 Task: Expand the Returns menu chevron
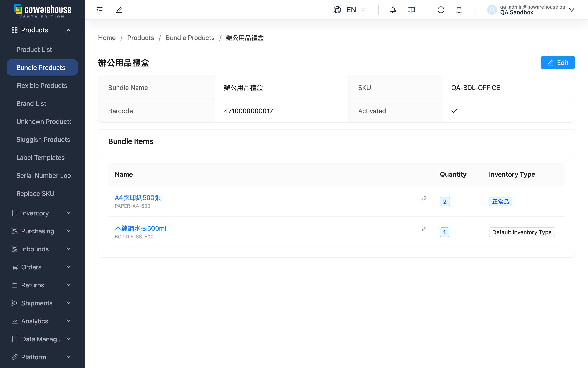(x=68, y=285)
